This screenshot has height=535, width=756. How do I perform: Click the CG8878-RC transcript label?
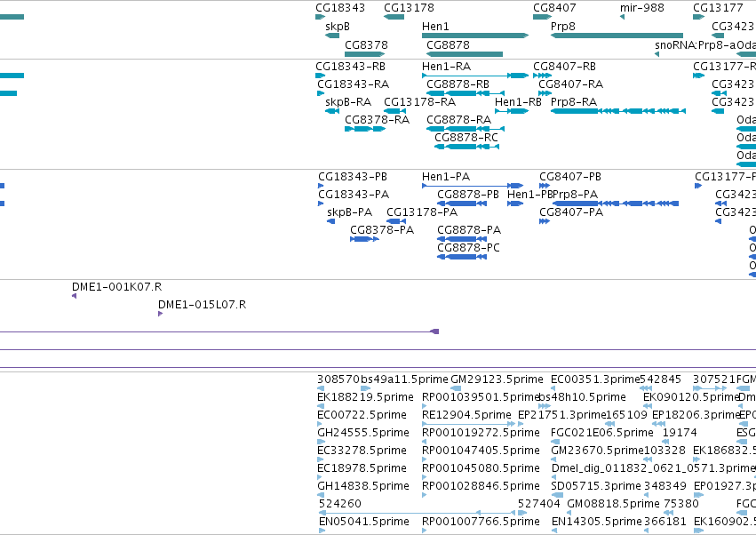pyautogui.click(x=466, y=138)
